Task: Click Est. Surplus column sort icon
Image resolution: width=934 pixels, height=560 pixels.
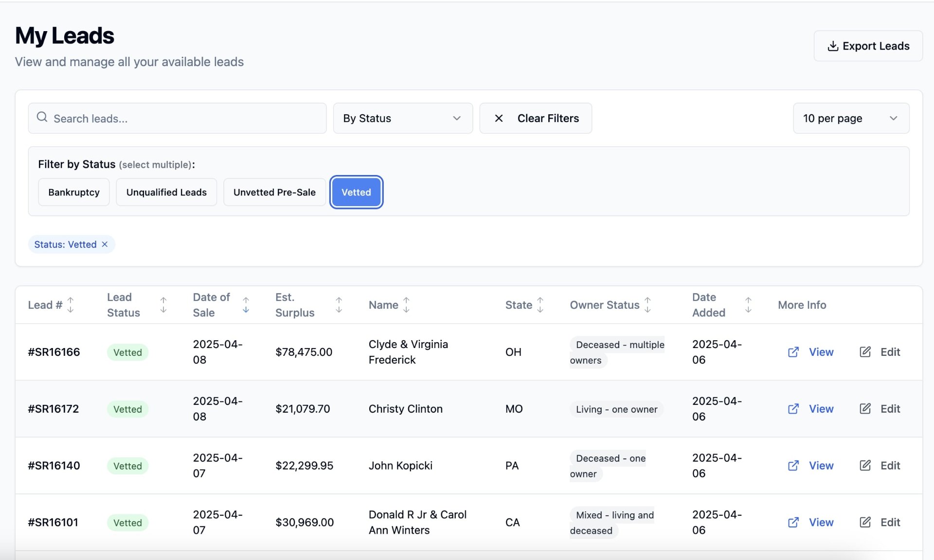Action: tap(339, 305)
